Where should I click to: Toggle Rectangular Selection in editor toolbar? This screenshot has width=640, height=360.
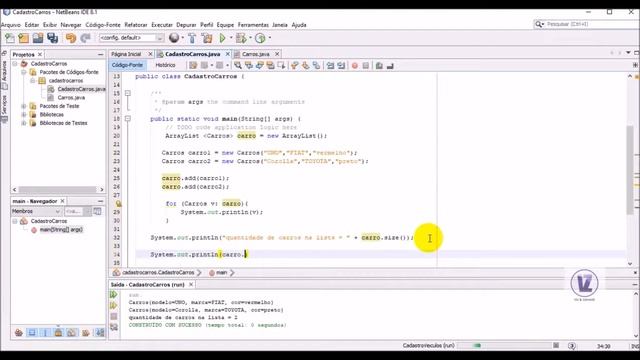281,65
